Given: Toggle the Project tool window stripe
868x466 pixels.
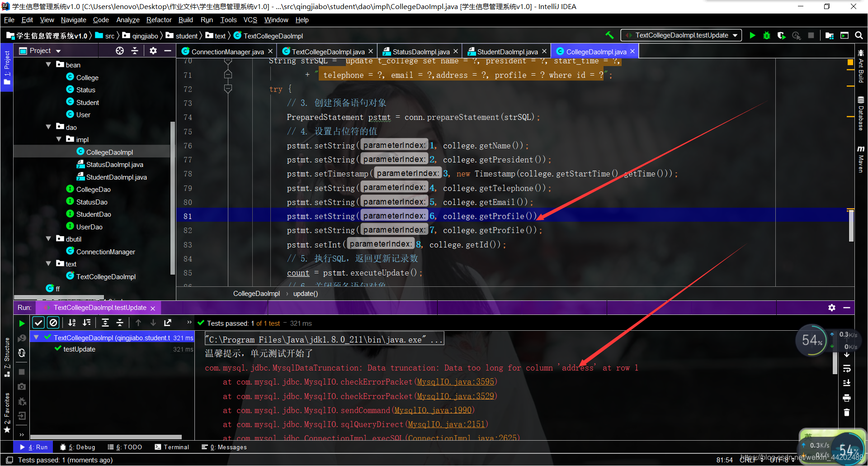Looking at the screenshot, I should tap(7, 67).
